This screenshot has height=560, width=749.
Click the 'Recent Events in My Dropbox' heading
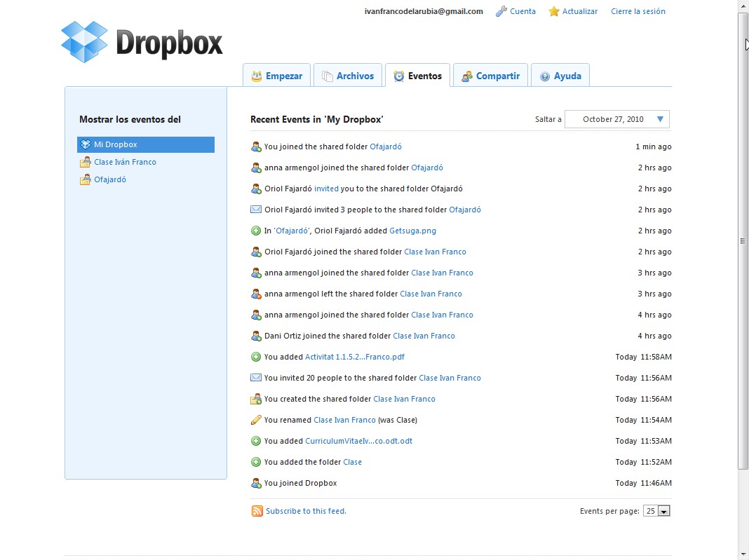(317, 119)
